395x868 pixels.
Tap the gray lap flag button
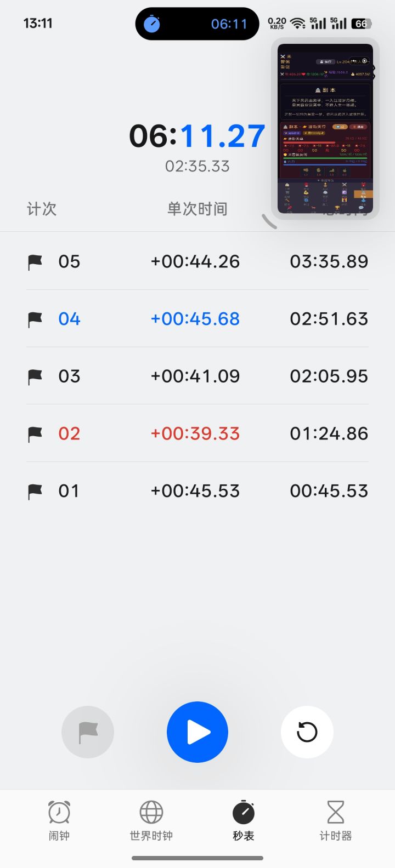tap(88, 732)
